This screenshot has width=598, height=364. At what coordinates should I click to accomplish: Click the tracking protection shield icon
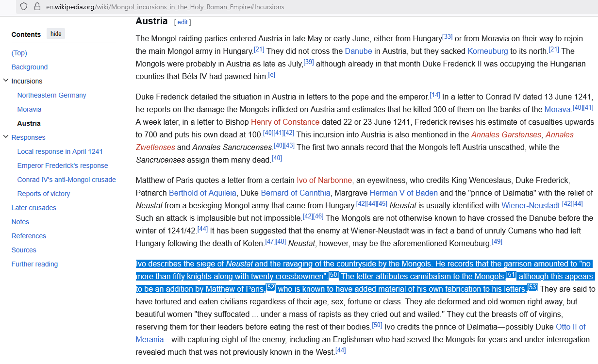click(x=24, y=7)
